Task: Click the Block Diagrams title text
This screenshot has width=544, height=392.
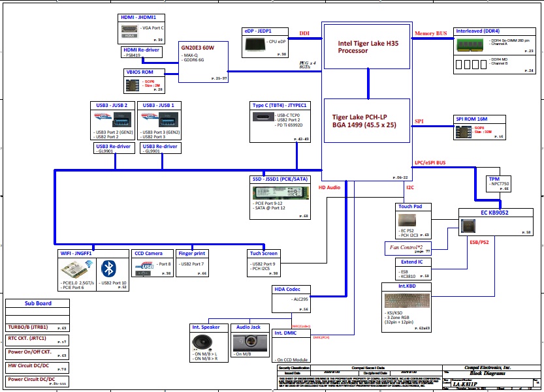Action: click(487, 373)
